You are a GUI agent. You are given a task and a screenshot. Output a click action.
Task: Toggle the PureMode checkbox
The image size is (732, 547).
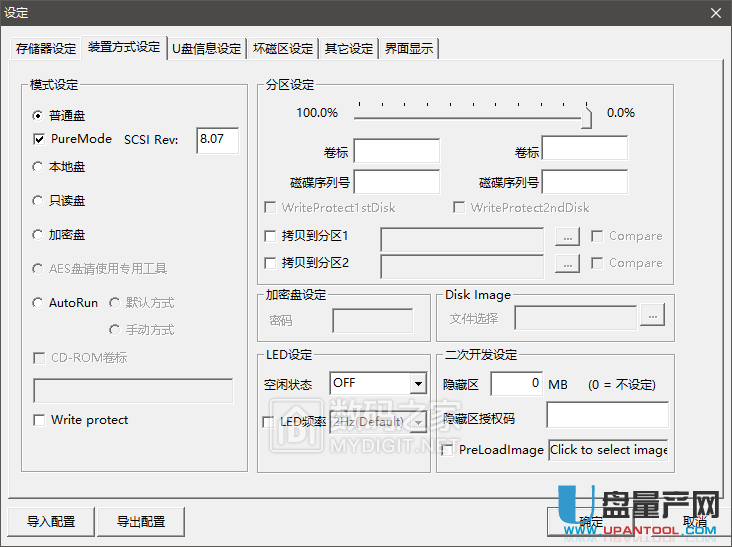40,140
